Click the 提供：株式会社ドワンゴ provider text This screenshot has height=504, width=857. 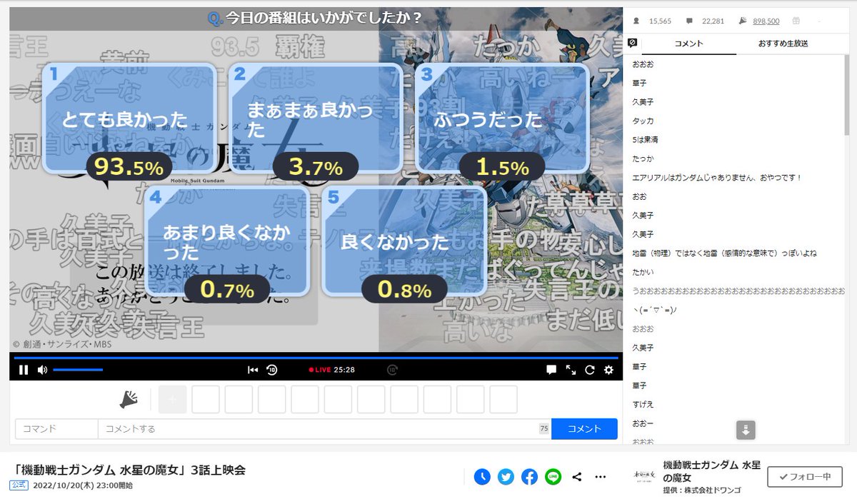point(701,490)
